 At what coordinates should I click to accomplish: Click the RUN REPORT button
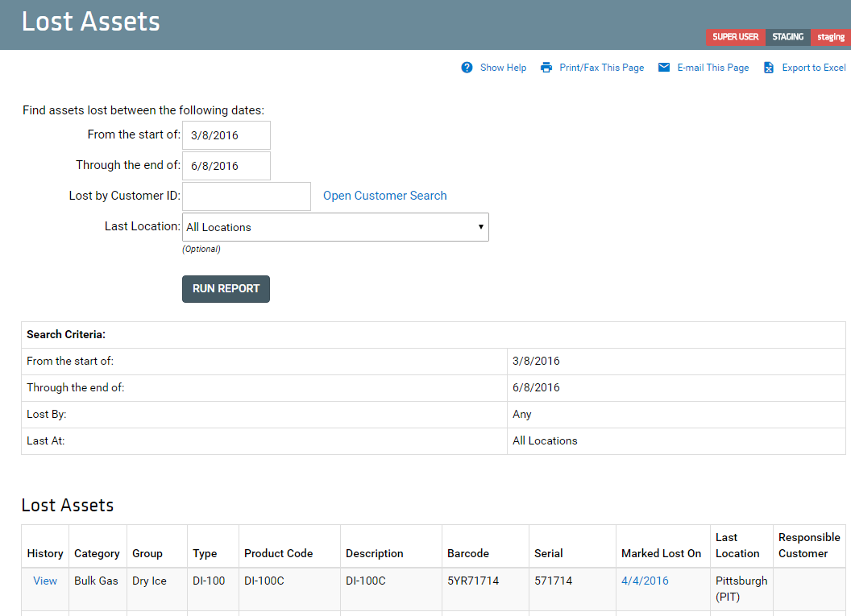pos(226,289)
